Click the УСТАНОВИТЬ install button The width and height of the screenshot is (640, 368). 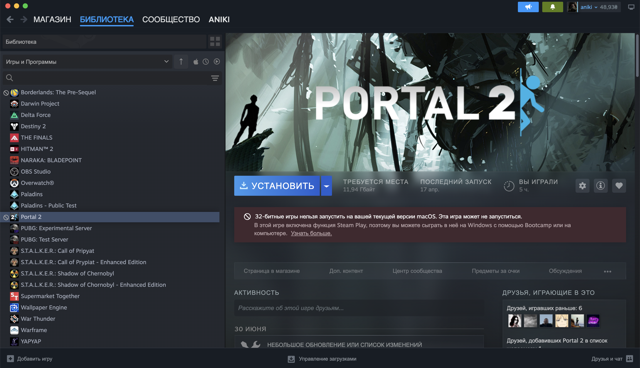277,186
